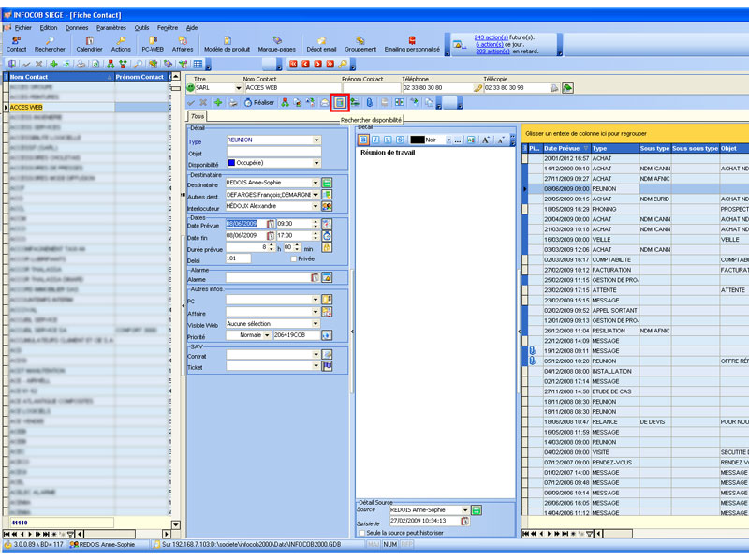The height and width of the screenshot is (560, 749).
Task: Sort by the Date Prévue column header
Action: (562, 148)
